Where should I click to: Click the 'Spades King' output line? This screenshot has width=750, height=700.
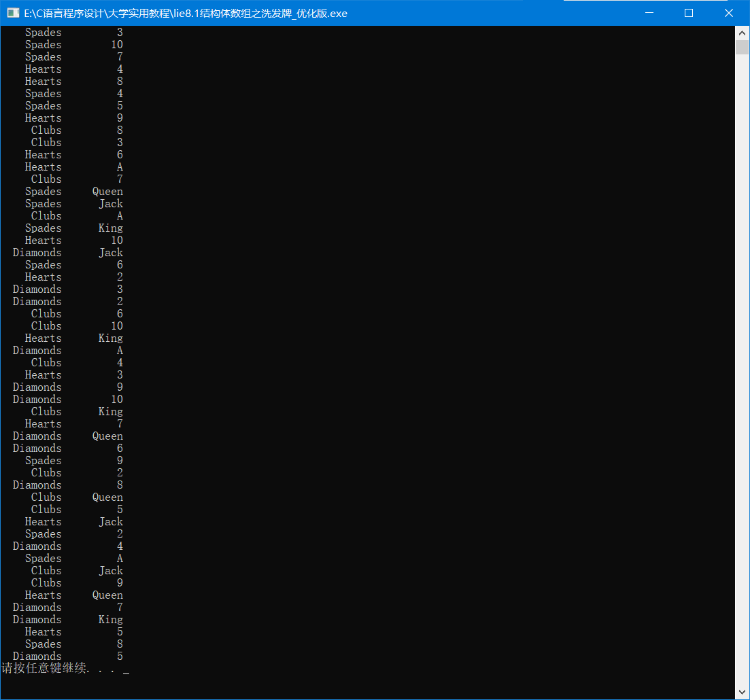coord(73,228)
